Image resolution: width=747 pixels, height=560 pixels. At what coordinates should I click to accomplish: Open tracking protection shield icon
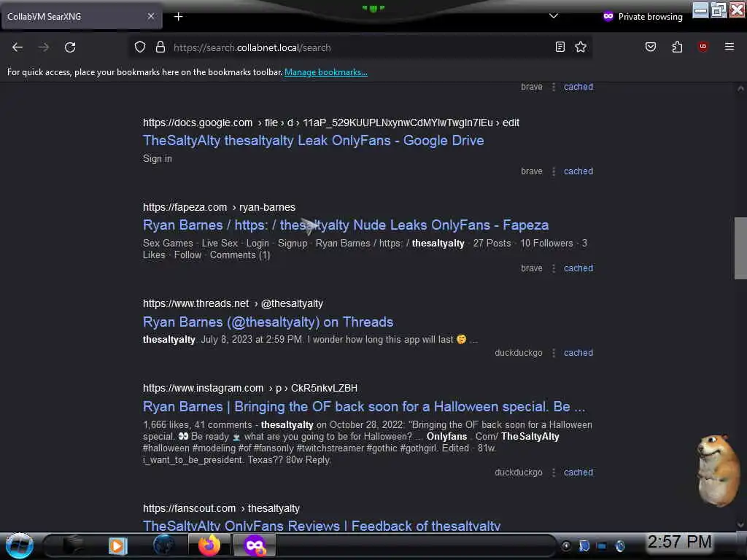(139, 47)
